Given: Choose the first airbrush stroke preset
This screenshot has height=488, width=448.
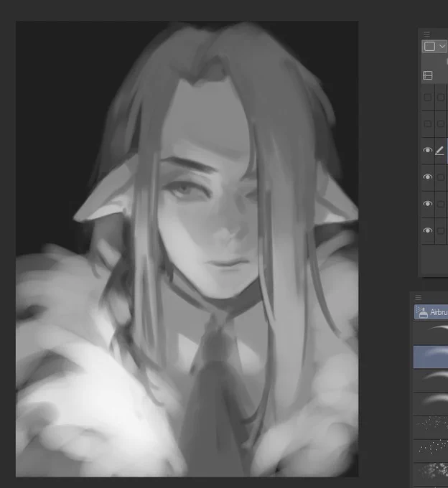Looking at the screenshot, I should coord(431,333).
